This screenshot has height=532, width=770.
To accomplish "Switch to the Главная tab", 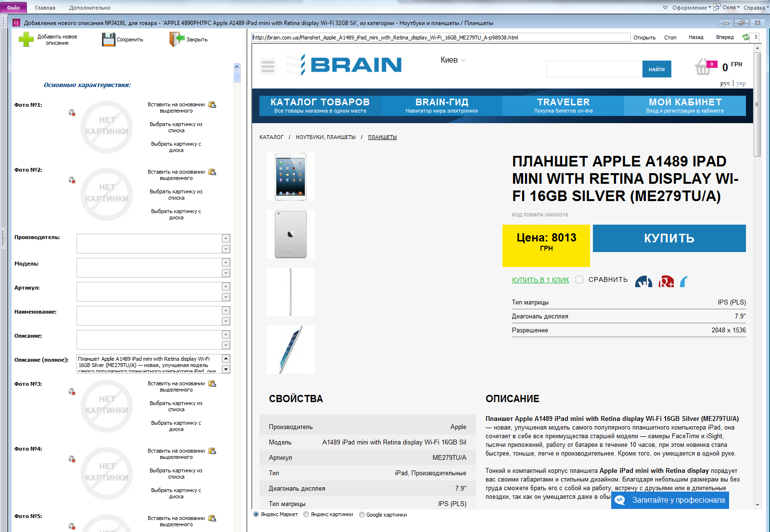I will click(45, 8).
